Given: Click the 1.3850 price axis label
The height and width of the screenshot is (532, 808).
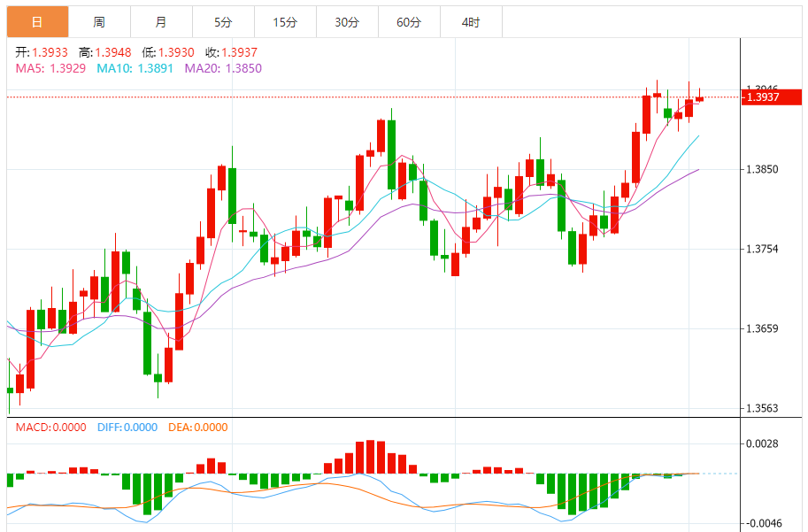Looking at the screenshot, I should tap(763, 169).
